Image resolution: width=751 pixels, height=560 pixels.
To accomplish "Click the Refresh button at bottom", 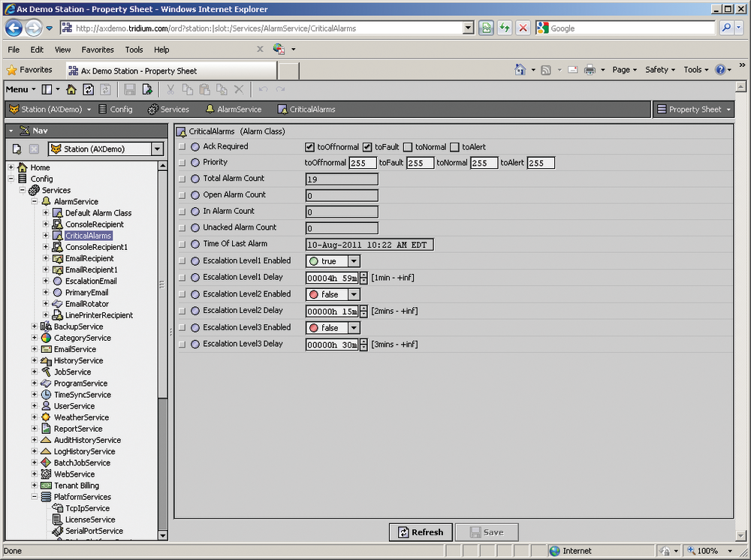I will pos(421,532).
